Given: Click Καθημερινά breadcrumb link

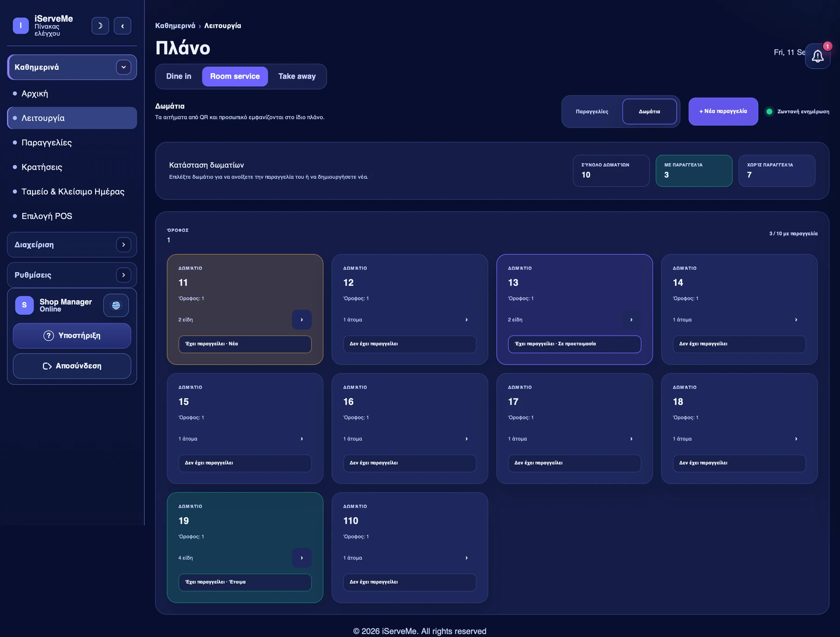Looking at the screenshot, I should pyautogui.click(x=175, y=26).
